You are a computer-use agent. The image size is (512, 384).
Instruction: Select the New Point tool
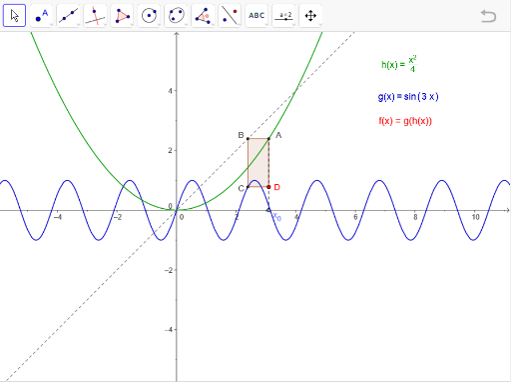pos(41,15)
